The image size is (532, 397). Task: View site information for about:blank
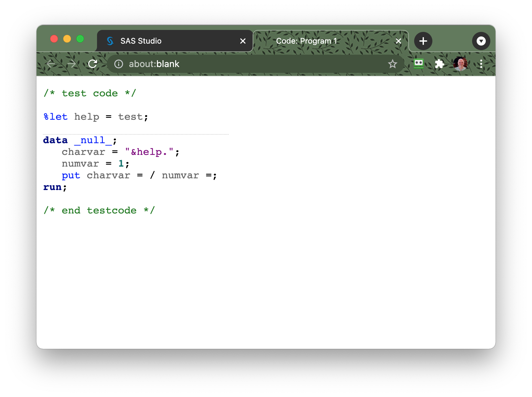(119, 64)
